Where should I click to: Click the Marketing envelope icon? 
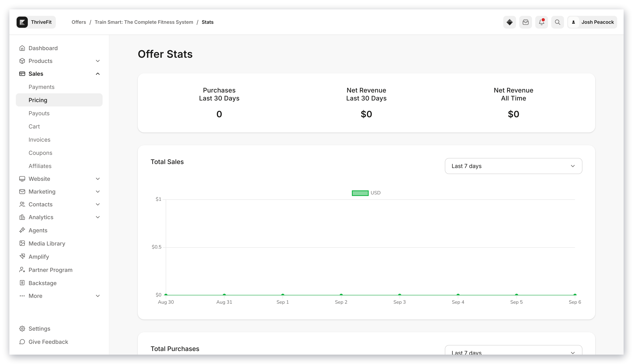(22, 192)
